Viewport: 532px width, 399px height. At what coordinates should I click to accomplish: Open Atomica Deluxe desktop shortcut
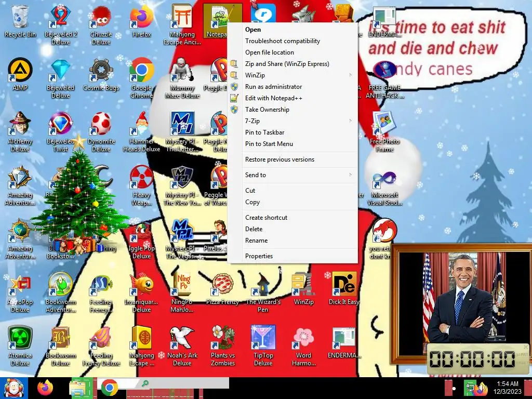pos(20,346)
